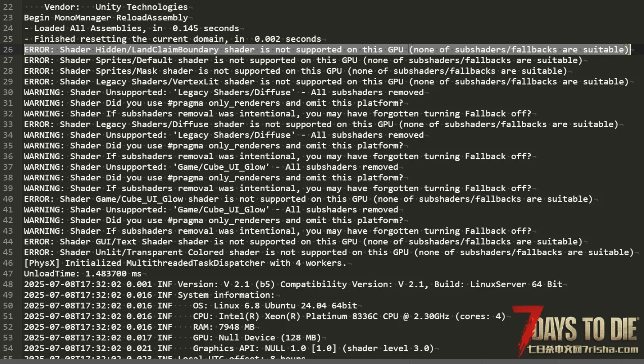Click the 'Unlit/Transparent Colored' error line

pos(329,252)
